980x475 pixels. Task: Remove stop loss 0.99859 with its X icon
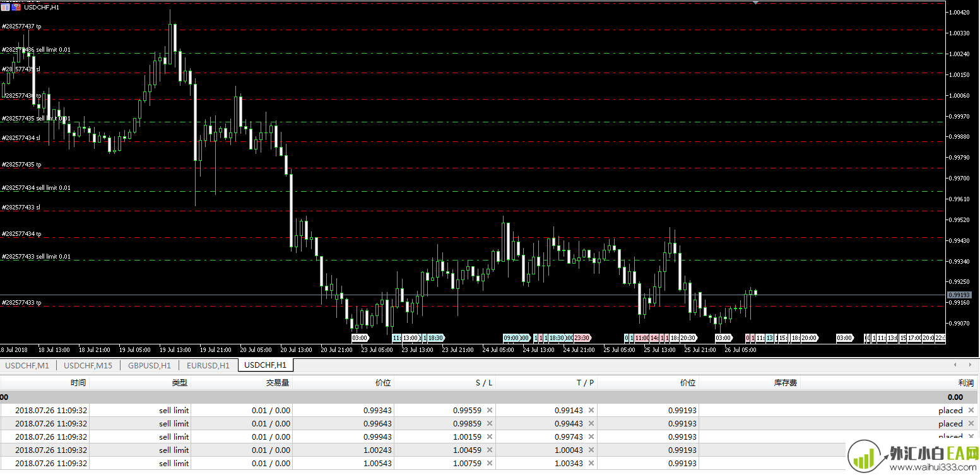pyautogui.click(x=490, y=423)
